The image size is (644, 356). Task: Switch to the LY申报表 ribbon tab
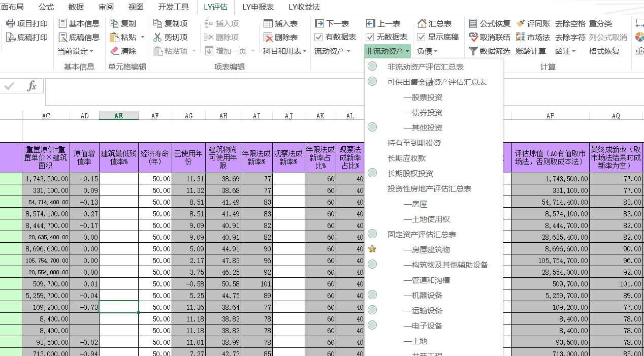[x=258, y=7]
